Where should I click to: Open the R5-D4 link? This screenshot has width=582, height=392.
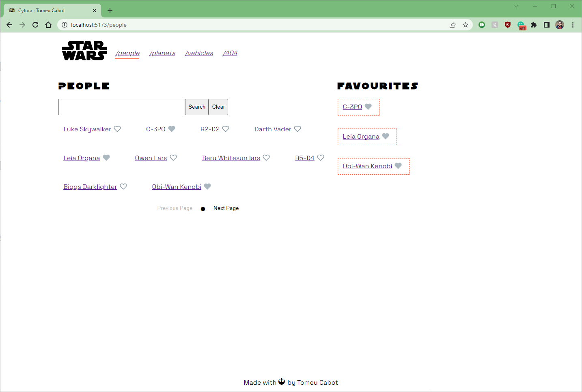pyautogui.click(x=305, y=158)
